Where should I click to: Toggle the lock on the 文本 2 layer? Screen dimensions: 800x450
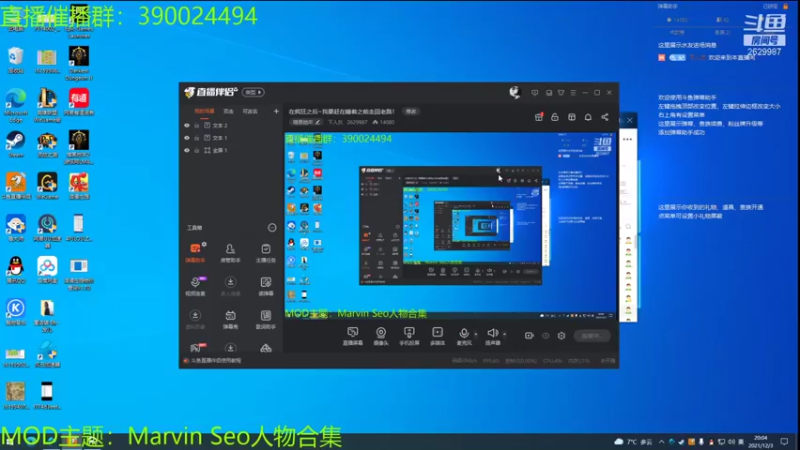pos(196,126)
